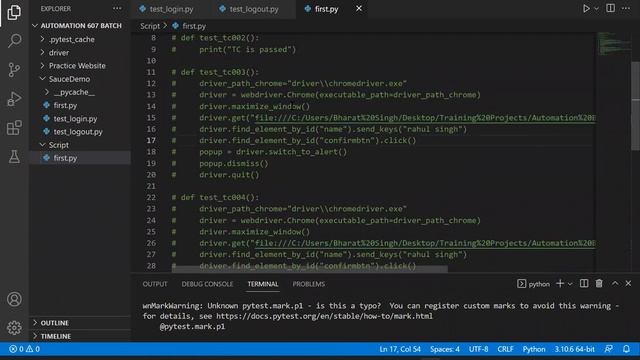Split the terminal panel
Screen dimensions: 640x360
(584, 284)
